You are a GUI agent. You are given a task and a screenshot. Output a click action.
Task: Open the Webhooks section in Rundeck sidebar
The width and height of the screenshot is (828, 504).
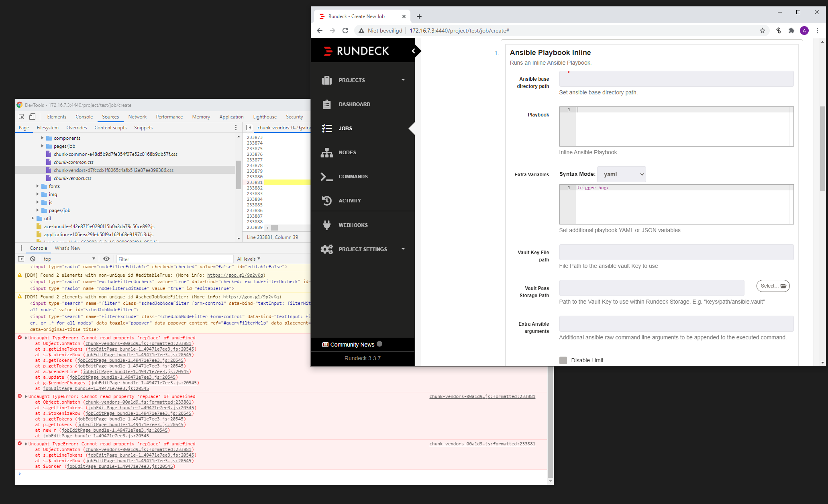353,225
